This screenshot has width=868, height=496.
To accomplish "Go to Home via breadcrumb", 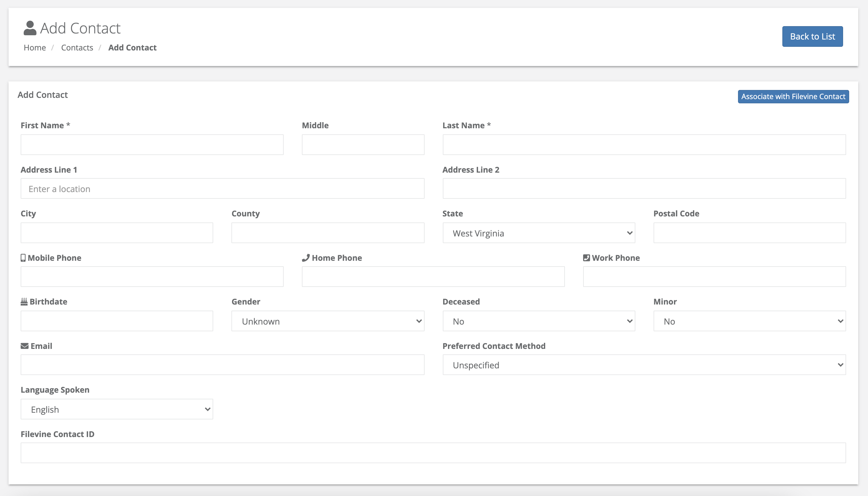I will pos(35,48).
